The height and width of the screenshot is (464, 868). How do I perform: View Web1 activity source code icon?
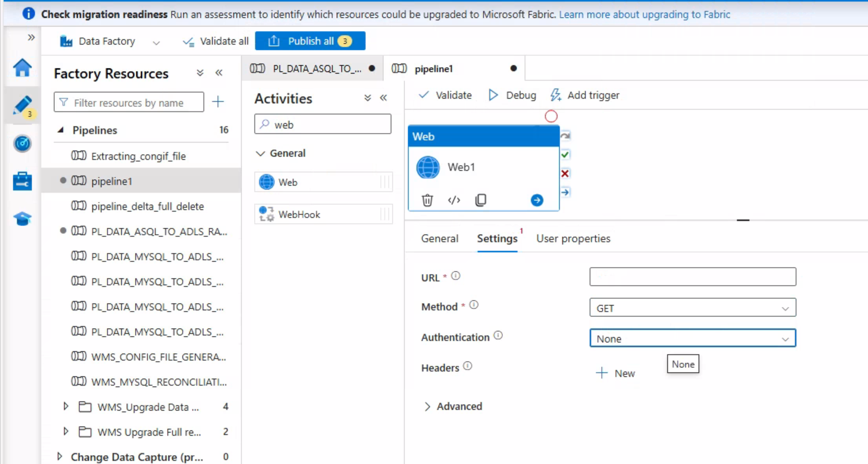[x=454, y=200]
